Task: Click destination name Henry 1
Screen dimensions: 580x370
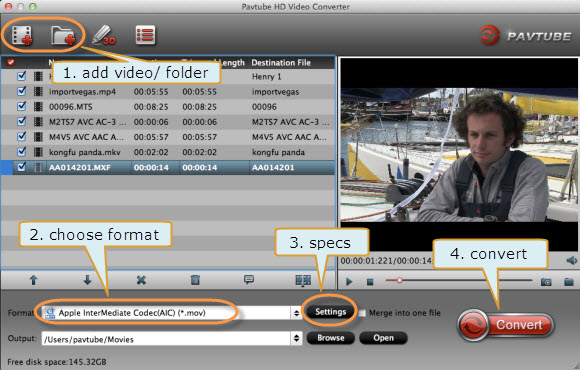Action: coord(267,77)
